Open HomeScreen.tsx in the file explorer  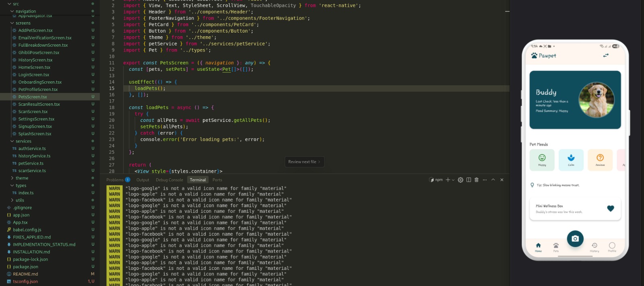coord(34,67)
